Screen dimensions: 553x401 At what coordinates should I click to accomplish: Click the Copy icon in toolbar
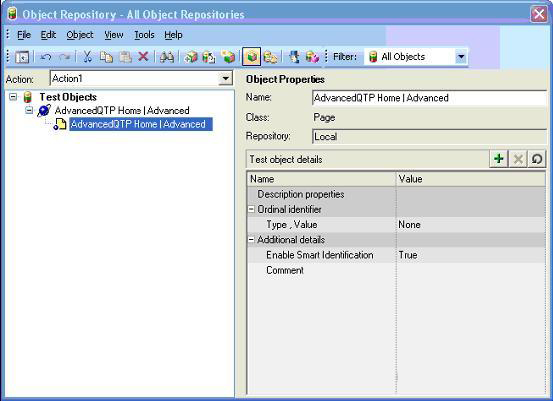106,56
